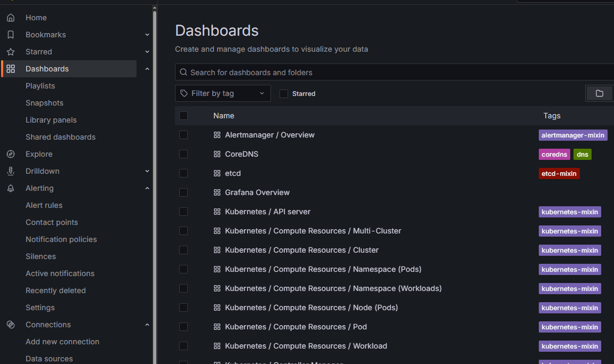This screenshot has width=614, height=364.
Task: Open Library panels in sidebar
Action: [51, 120]
